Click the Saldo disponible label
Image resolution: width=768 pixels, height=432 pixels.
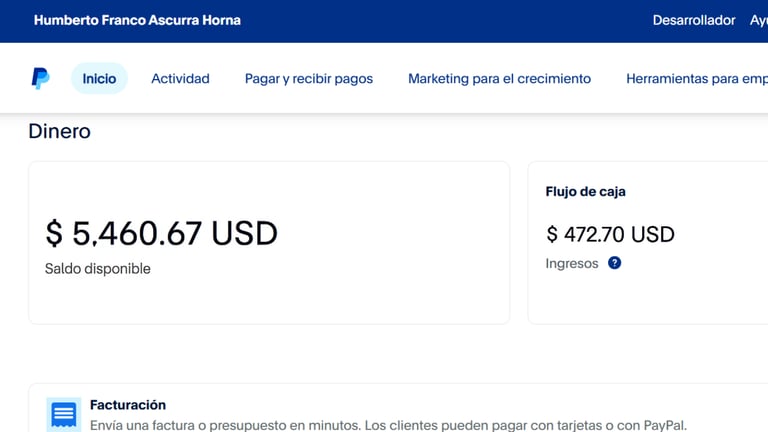pos(97,269)
